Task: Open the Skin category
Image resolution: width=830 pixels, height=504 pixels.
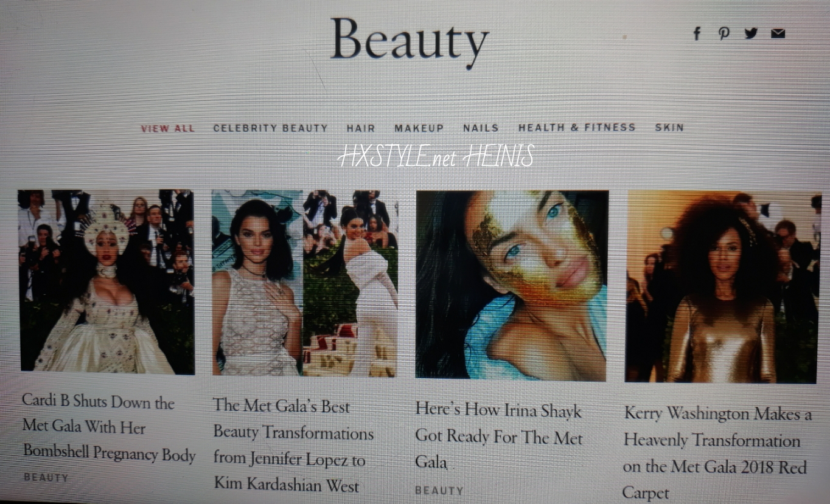Action: 669,128
